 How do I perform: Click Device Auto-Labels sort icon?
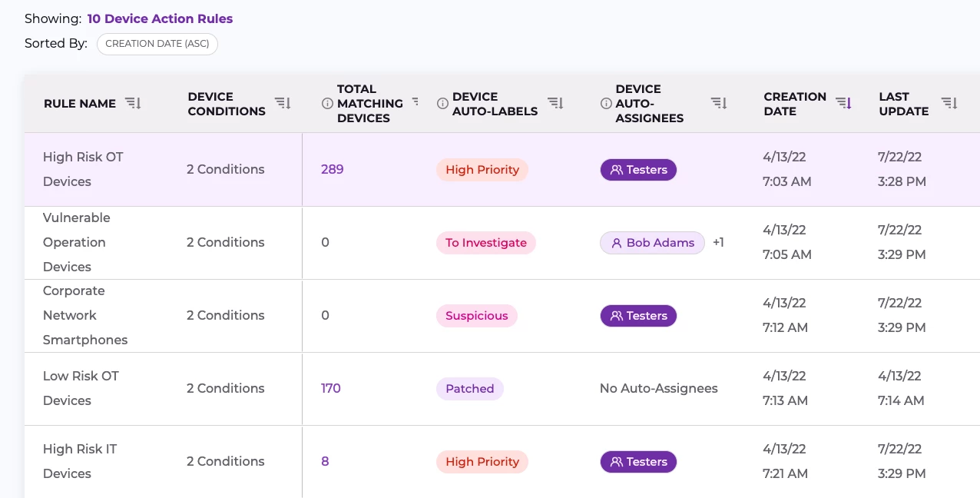tap(555, 103)
